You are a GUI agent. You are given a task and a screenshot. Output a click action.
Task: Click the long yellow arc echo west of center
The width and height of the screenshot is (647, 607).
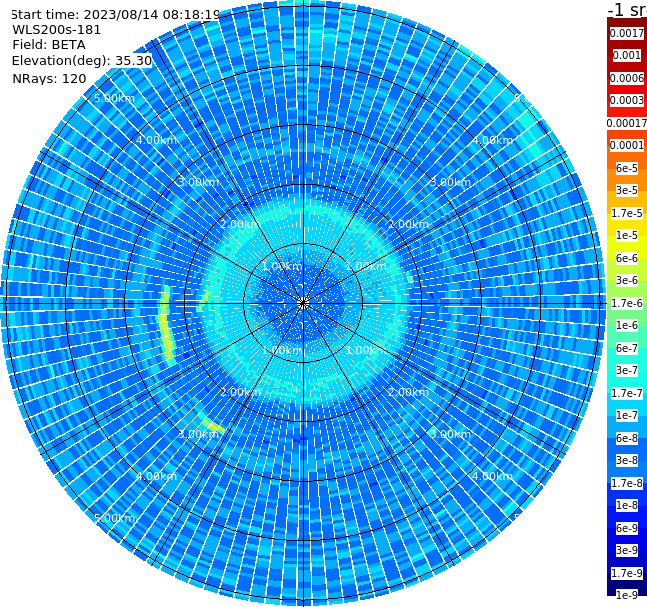pyautogui.click(x=166, y=326)
